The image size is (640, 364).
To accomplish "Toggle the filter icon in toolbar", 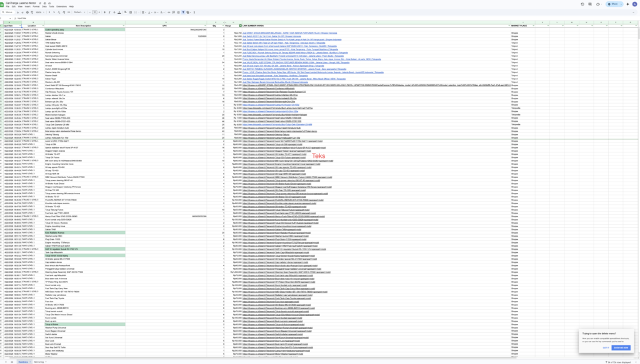I will coord(183,12).
